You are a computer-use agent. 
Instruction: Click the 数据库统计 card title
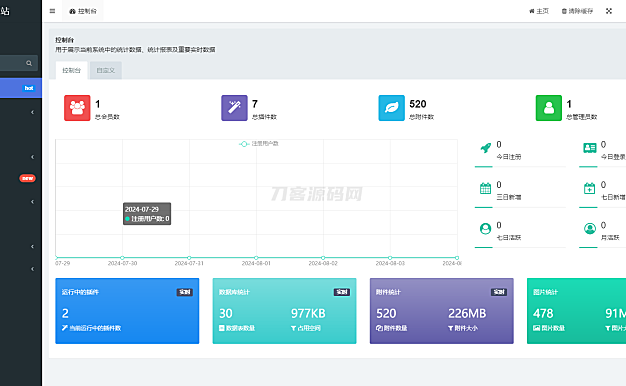point(234,292)
